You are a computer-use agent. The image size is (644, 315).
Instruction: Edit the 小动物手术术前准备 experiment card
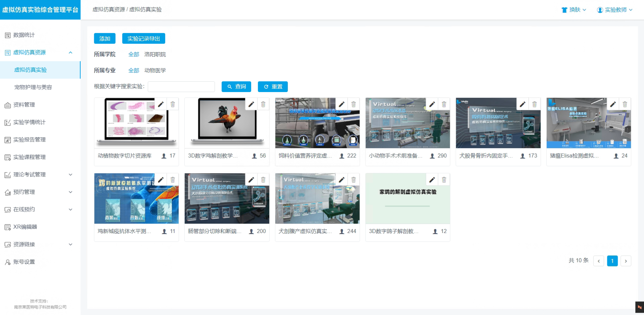click(432, 104)
